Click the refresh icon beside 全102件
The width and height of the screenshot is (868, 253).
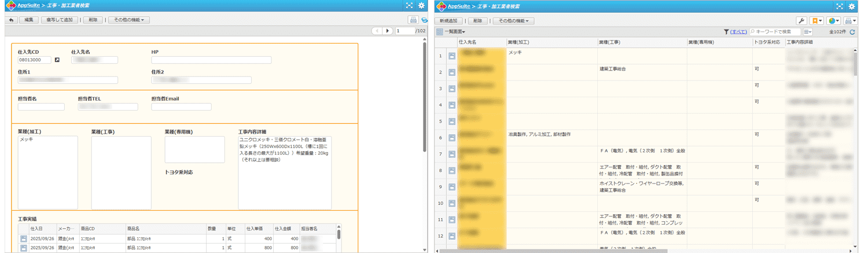[852, 32]
